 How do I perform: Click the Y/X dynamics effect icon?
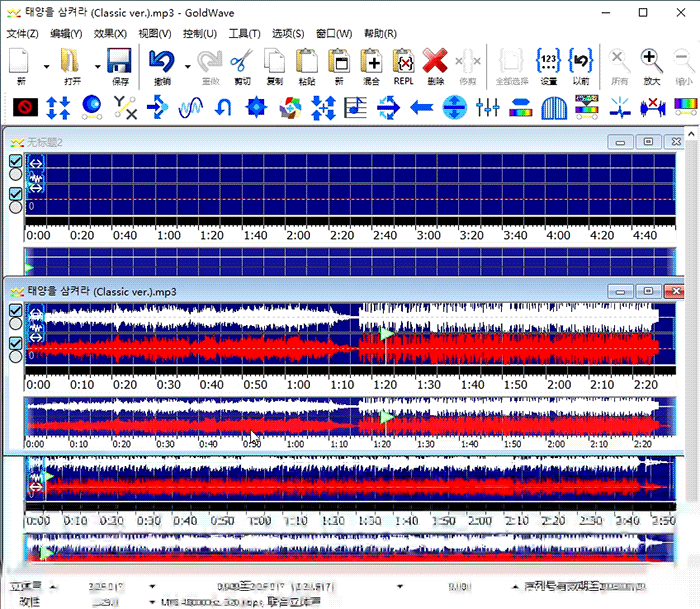pos(125,108)
